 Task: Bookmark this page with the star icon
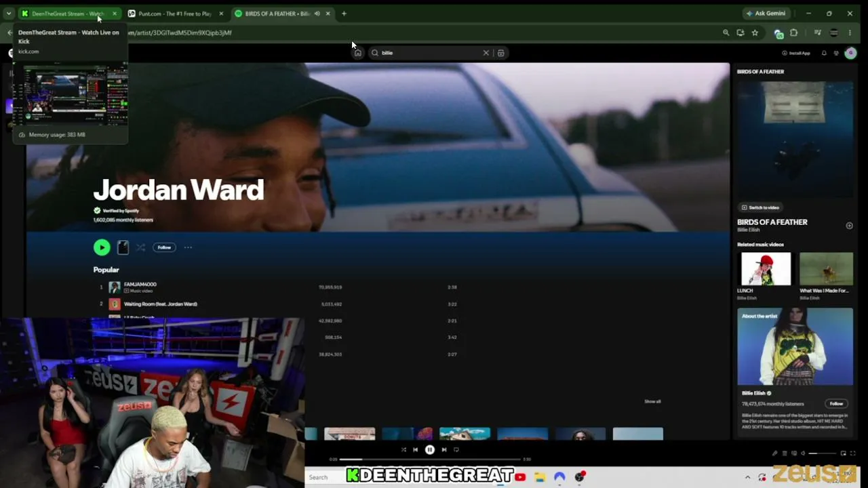[755, 33]
